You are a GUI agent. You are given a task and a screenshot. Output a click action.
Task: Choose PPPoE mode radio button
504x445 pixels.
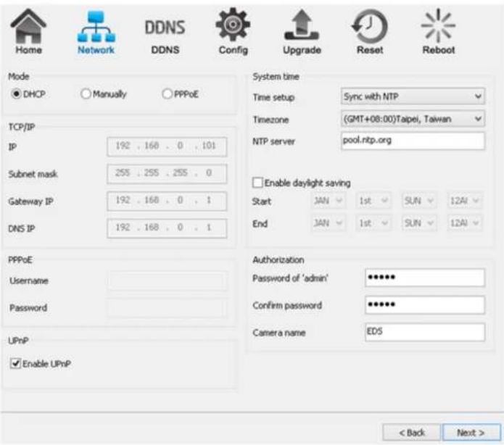tap(167, 93)
